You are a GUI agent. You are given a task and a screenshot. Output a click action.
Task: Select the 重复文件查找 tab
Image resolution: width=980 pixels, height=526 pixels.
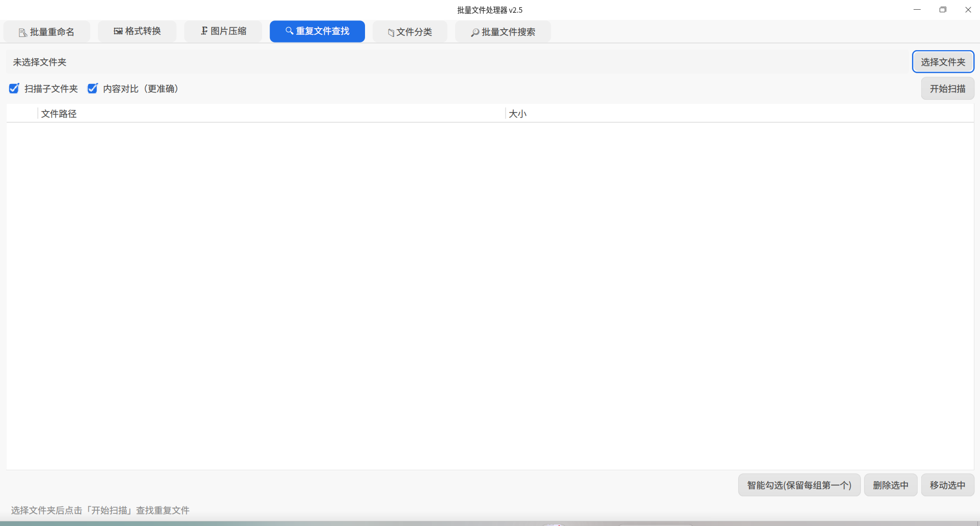pyautogui.click(x=317, y=31)
